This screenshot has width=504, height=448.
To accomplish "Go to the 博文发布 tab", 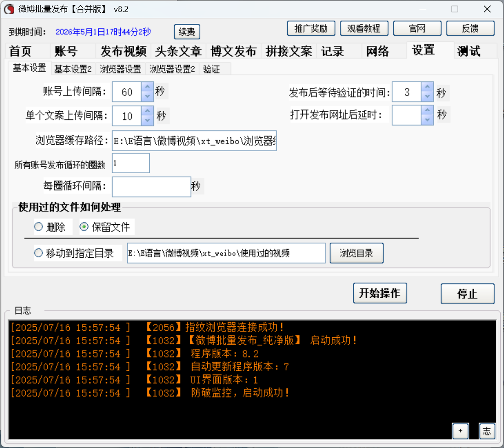I will tap(233, 51).
